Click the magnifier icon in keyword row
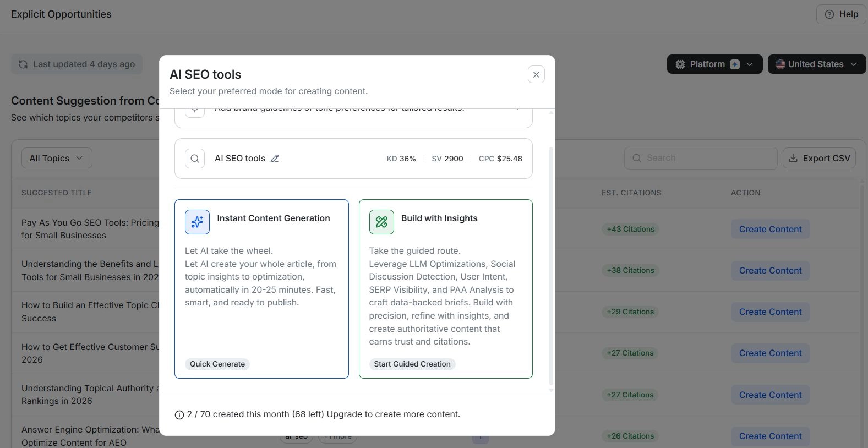This screenshot has width=868, height=448. coord(195,159)
